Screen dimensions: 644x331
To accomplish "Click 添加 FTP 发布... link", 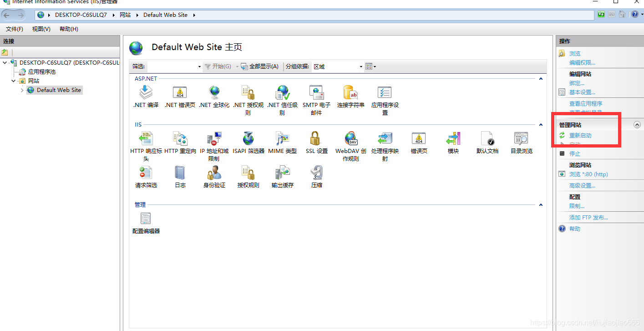I will point(588,218).
